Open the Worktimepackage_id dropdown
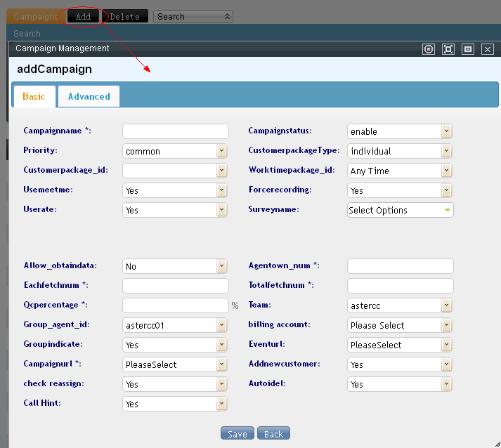This screenshot has height=448, width=501. tap(446, 171)
